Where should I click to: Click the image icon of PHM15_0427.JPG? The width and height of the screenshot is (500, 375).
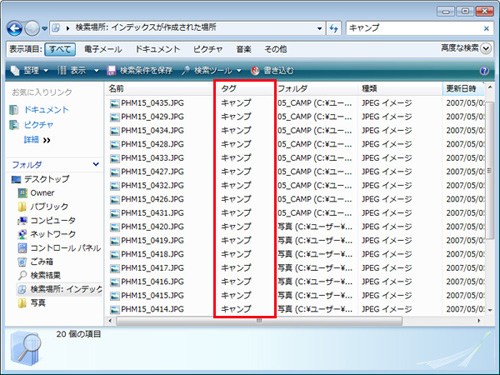tap(115, 172)
